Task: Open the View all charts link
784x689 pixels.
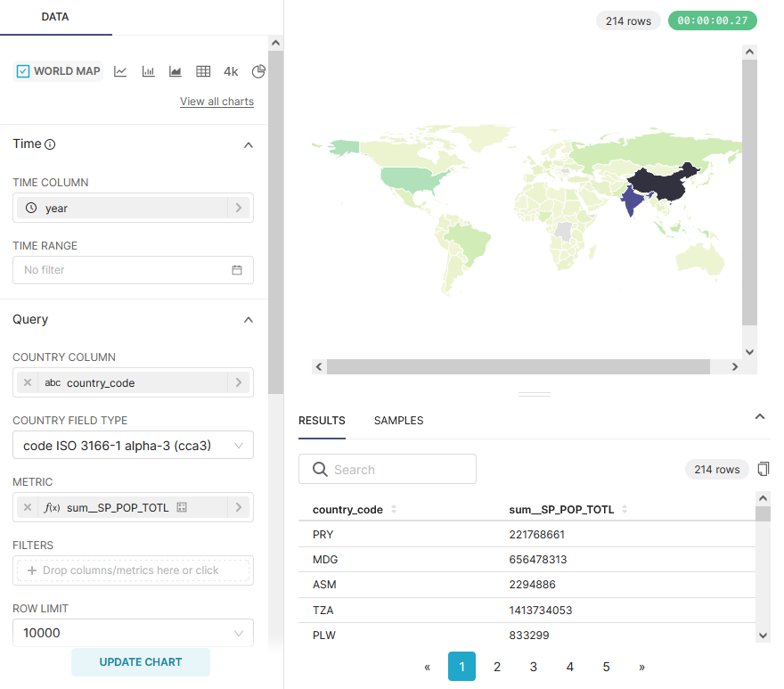Action: click(216, 102)
